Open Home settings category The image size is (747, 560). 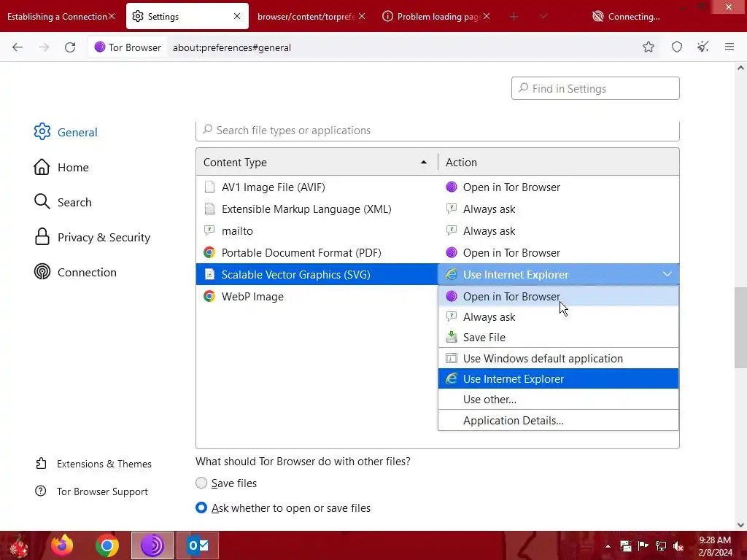[x=61, y=167]
